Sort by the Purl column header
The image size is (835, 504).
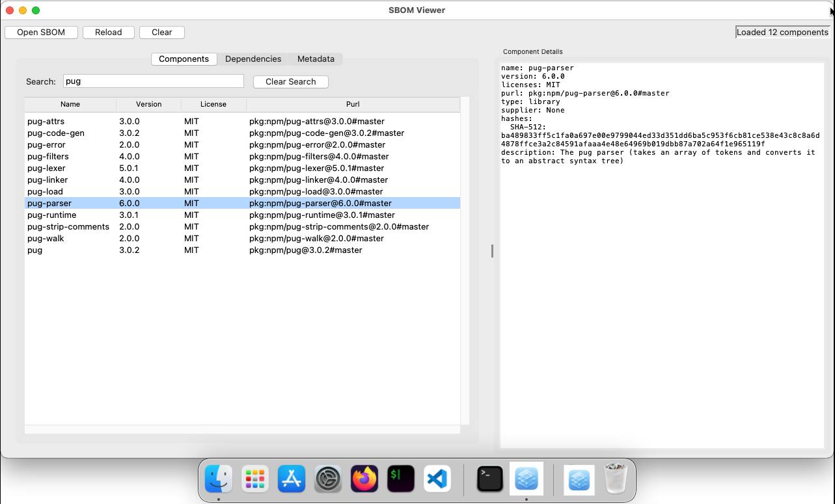point(353,104)
